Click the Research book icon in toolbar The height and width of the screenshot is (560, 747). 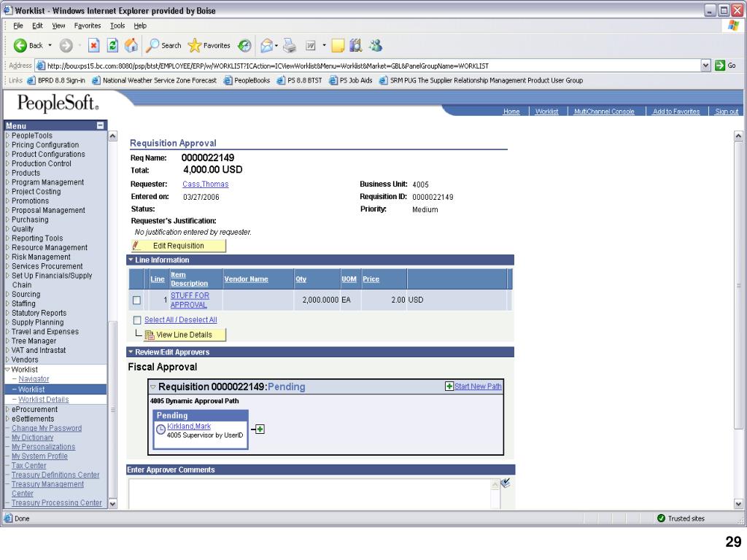click(x=356, y=46)
